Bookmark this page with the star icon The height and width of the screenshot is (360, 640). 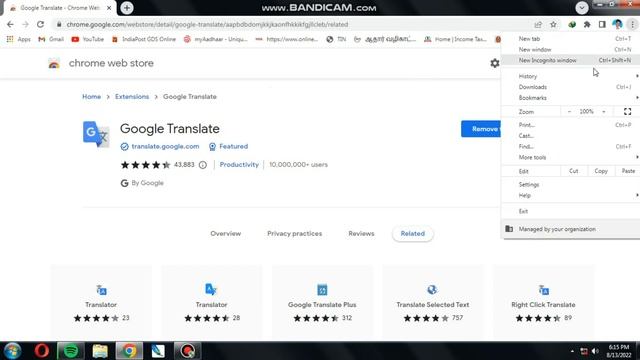point(553,24)
